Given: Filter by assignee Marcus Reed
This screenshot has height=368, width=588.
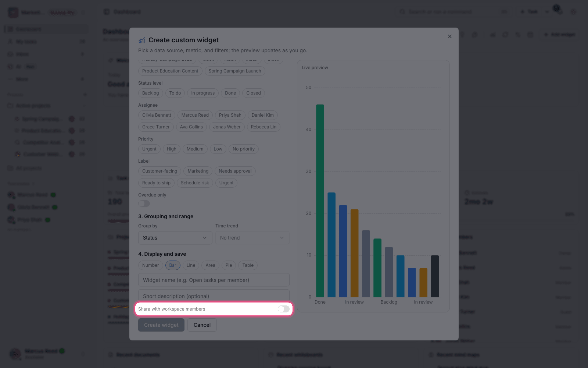Looking at the screenshot, I should pyautogui.click(x=195, y=115).
